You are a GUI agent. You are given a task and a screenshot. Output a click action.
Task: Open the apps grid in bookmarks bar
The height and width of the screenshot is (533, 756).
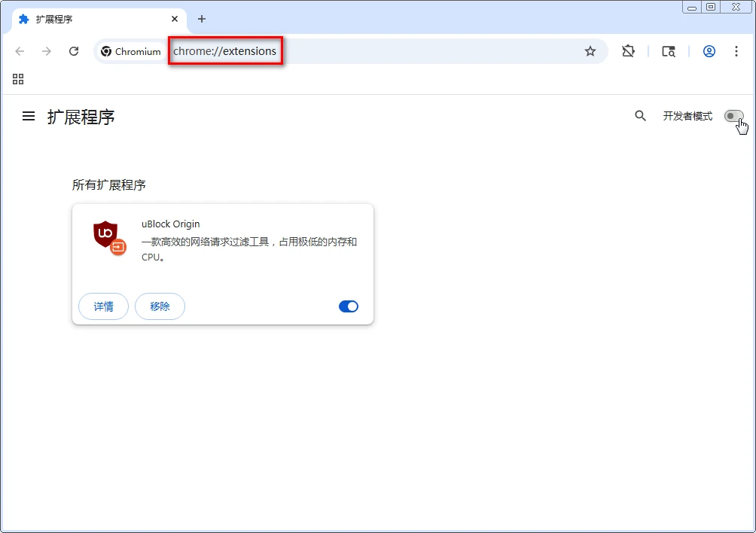click(x=18, y=79)
